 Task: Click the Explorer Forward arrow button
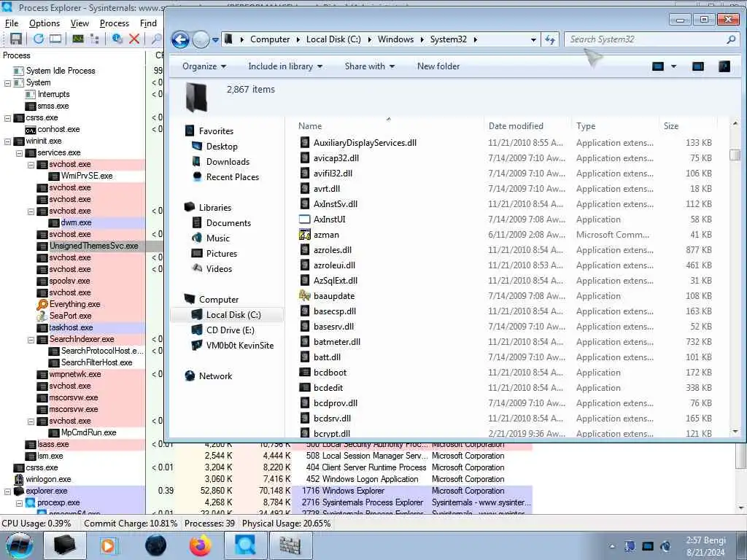[x=201, y=39]
